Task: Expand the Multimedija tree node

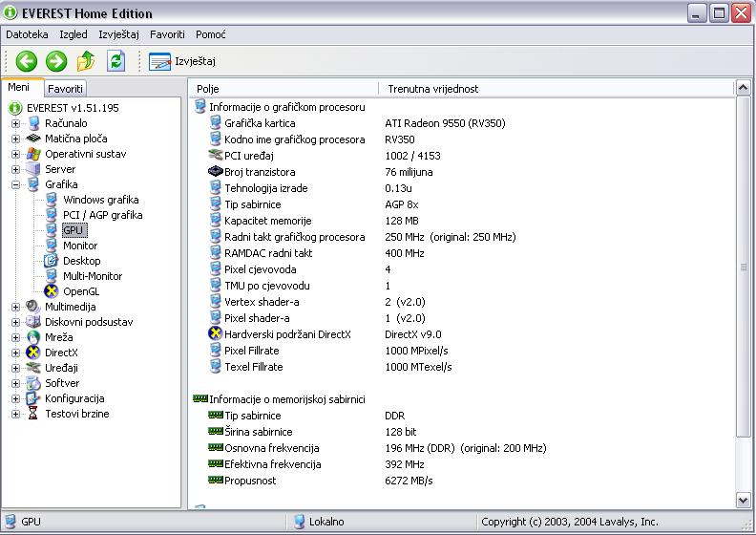Action: [x=15, y=307]
